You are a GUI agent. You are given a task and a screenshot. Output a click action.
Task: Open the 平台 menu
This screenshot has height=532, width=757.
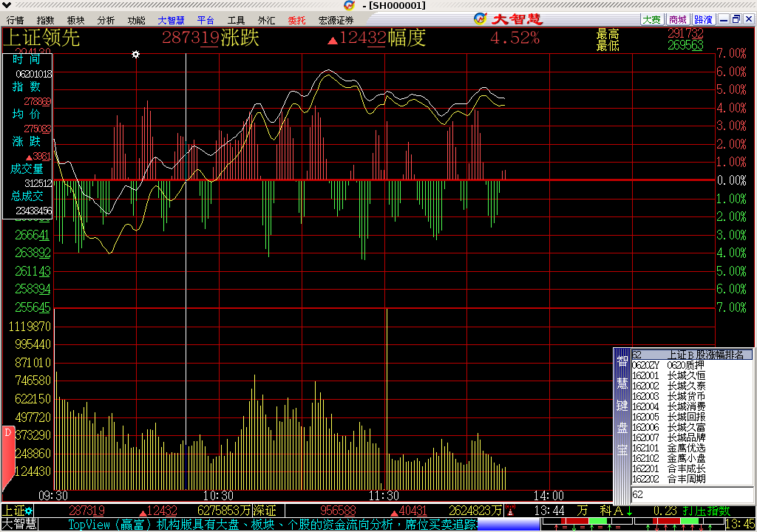(206, 20)
